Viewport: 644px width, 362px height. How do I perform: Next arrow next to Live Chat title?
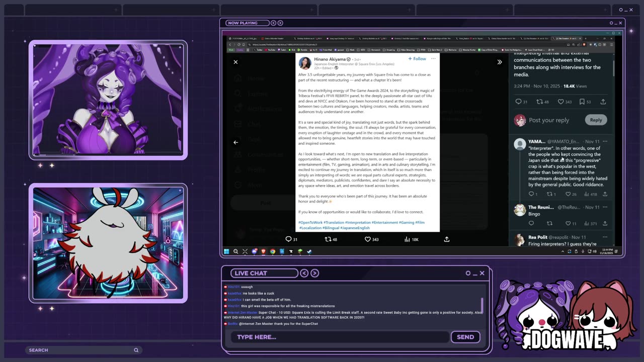tap(315, 273)
